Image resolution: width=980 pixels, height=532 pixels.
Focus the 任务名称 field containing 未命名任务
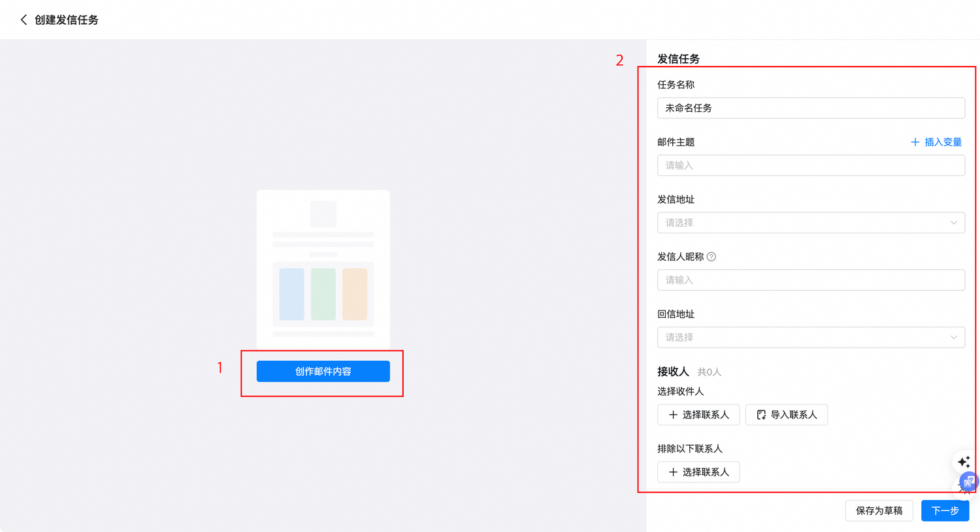click(x=811, y=108)
